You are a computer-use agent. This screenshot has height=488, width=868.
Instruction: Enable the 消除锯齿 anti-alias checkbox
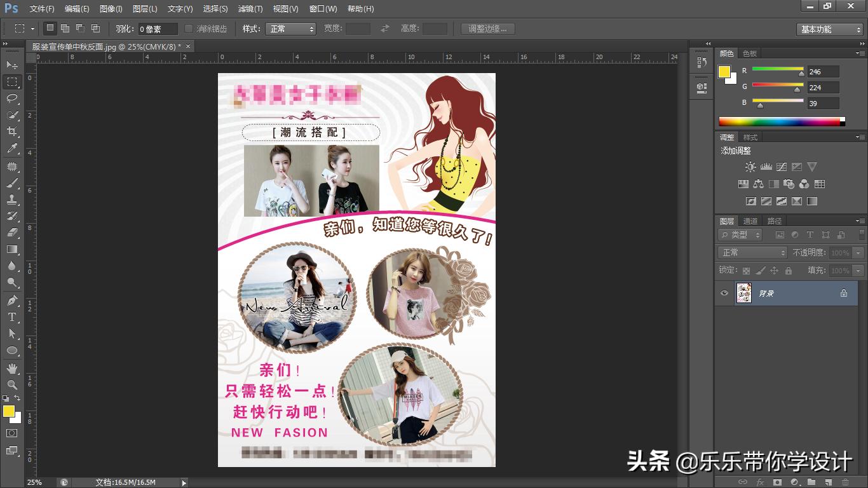pyautogui.click(x=188, y=29)
